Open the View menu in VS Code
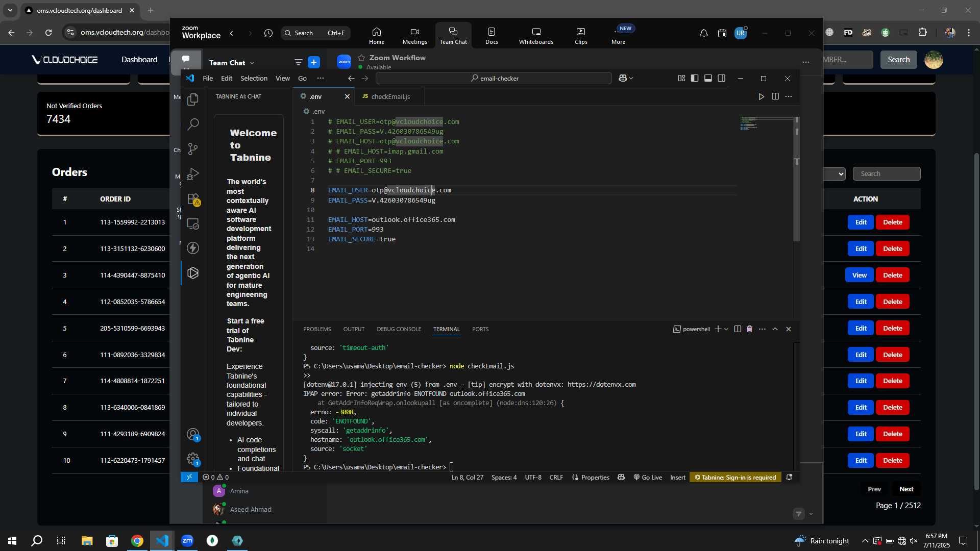 [x=282, y=78]
